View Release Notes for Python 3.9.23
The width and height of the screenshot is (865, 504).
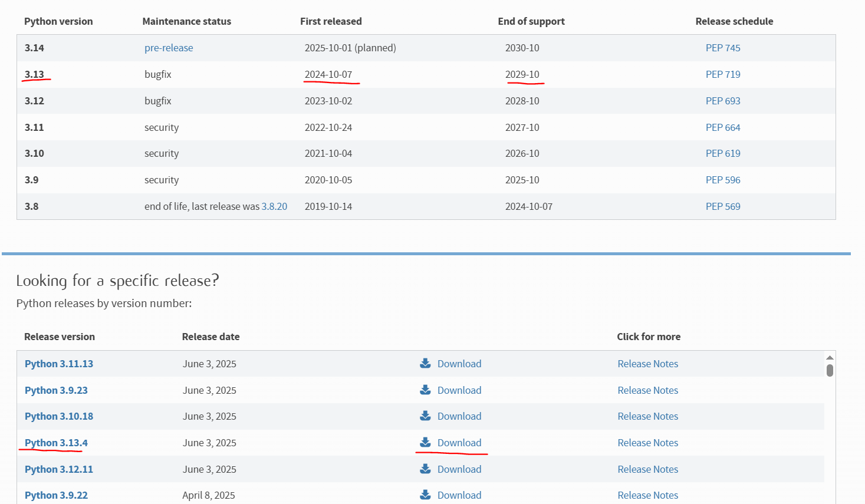pyautogui.click(x=648, y=390)
